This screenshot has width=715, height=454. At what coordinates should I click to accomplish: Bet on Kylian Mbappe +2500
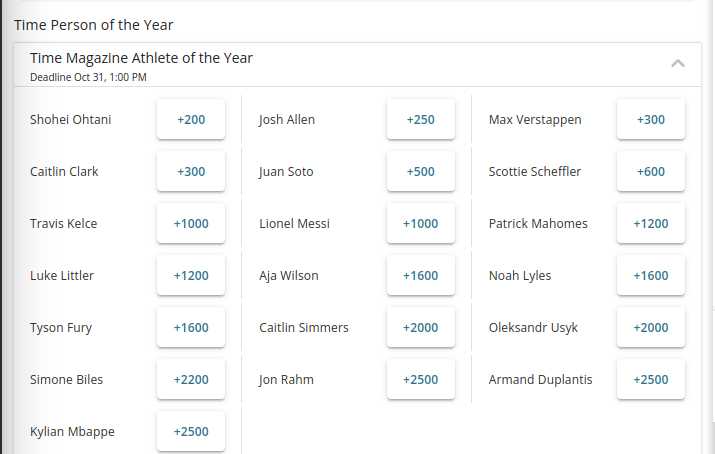(x=191, y=432)
